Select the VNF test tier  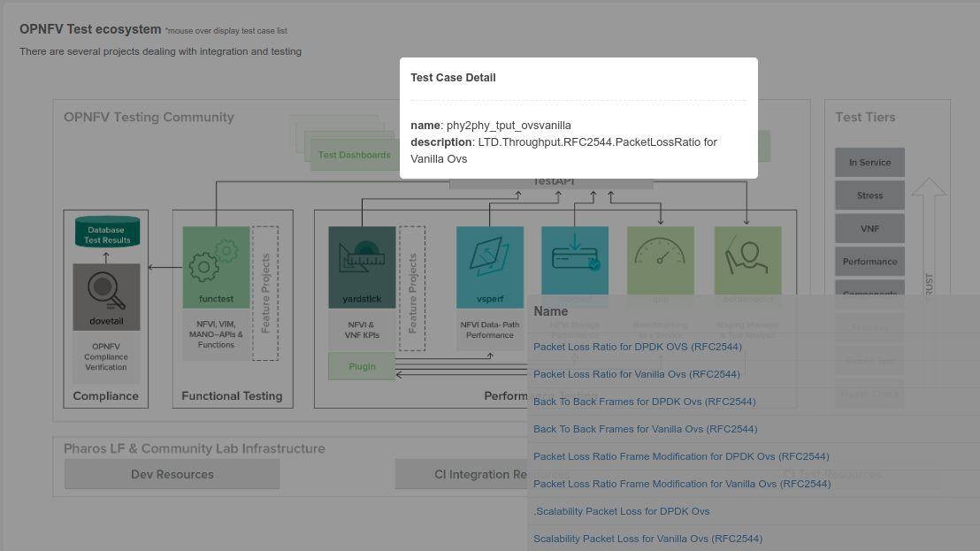click(x=869, y=229)
